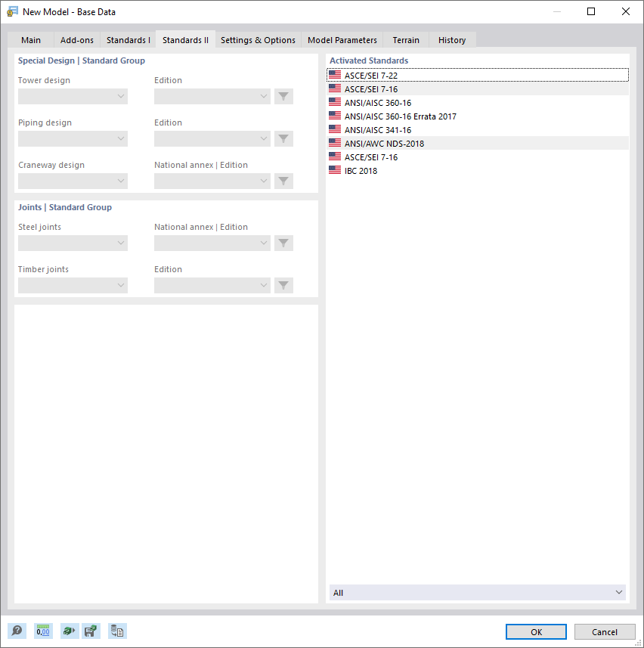Screen dimensions: 644x648
Task: Click the save as default settings icon
Action: 91,631
